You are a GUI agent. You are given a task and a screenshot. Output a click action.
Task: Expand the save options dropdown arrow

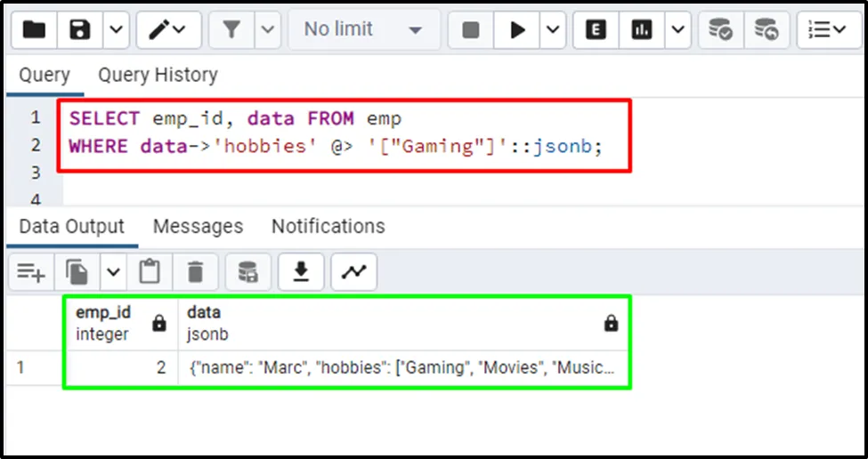117,30
